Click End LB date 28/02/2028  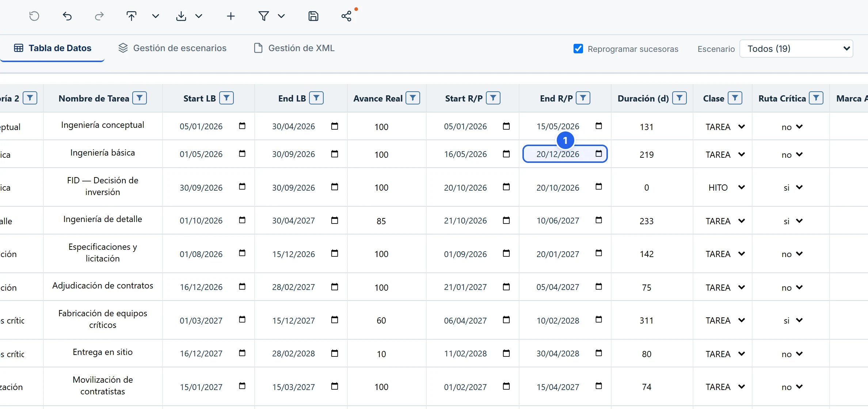click(293, 353)
